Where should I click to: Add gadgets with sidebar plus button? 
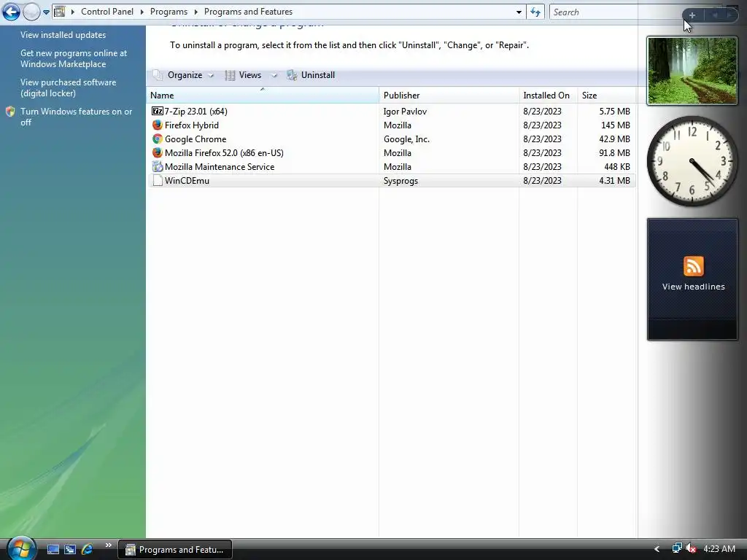click(x=692, y=15)
